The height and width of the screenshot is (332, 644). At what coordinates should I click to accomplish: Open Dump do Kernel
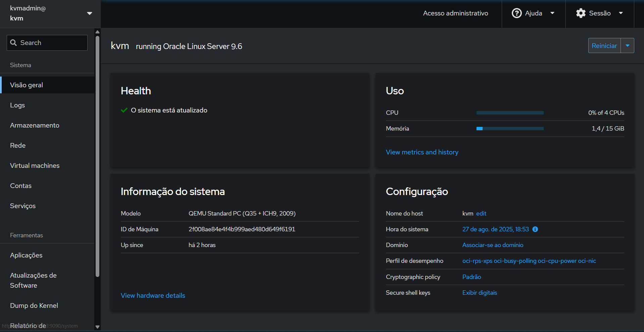click(x=48, y=305)
